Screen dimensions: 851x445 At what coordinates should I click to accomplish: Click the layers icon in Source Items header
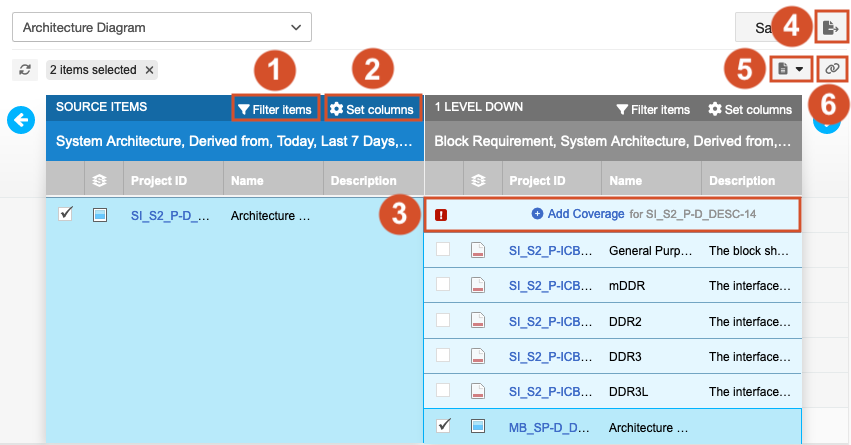point(99,182)
